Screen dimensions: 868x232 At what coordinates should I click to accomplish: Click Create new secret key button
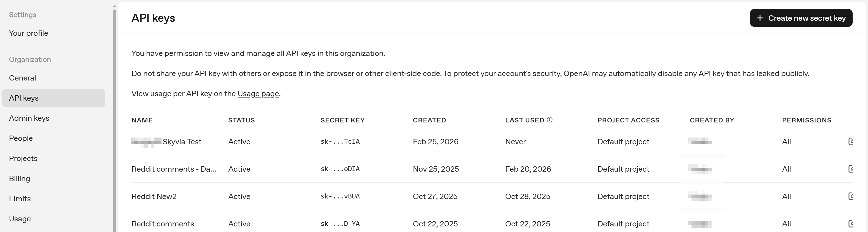click(x=801, y=18)
